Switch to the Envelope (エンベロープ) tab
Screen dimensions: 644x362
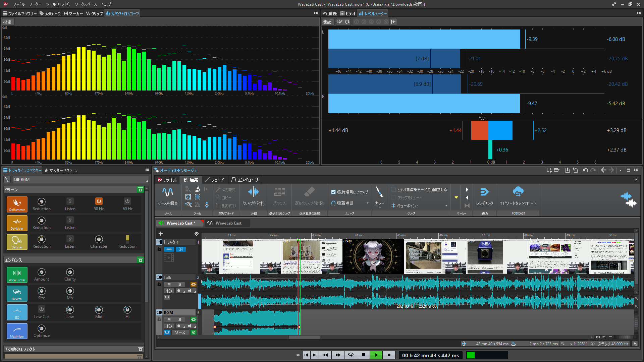[x=245, y=180]
